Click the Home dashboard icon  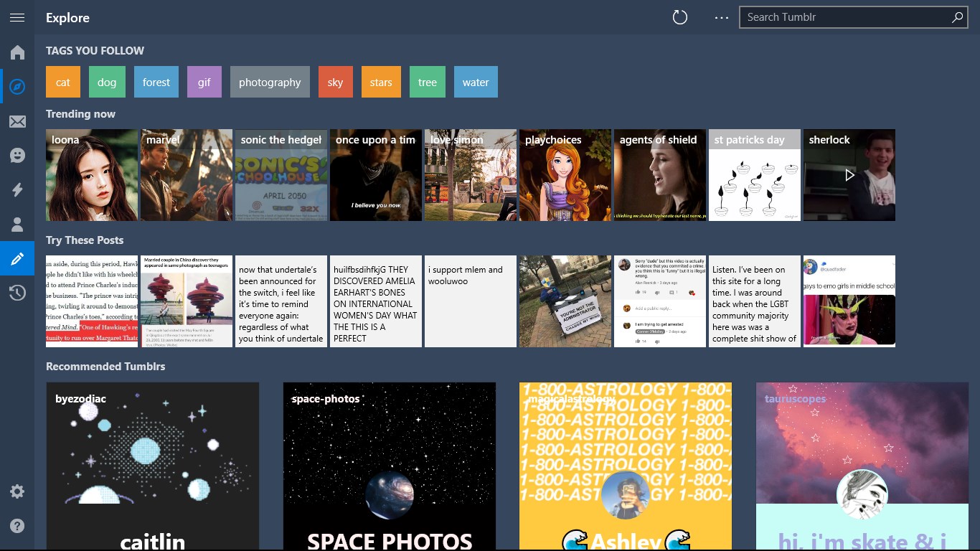tap(17, 52)
